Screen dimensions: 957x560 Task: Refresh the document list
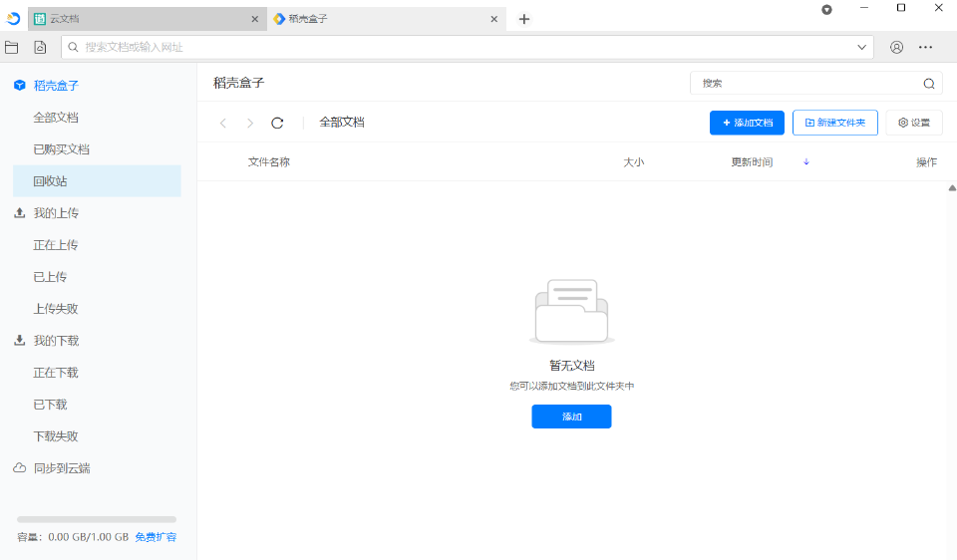(277, 123)
